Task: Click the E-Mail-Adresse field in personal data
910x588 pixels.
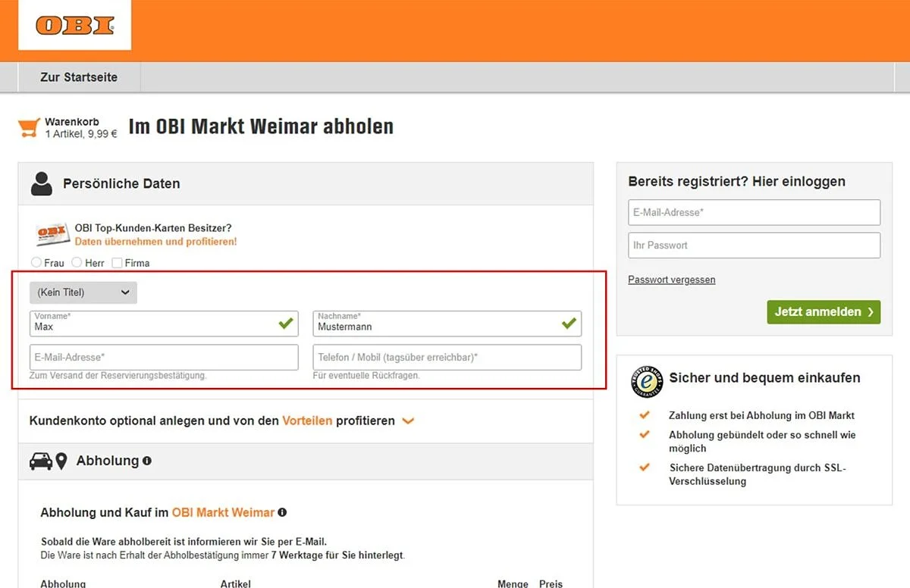Action: 164,358
